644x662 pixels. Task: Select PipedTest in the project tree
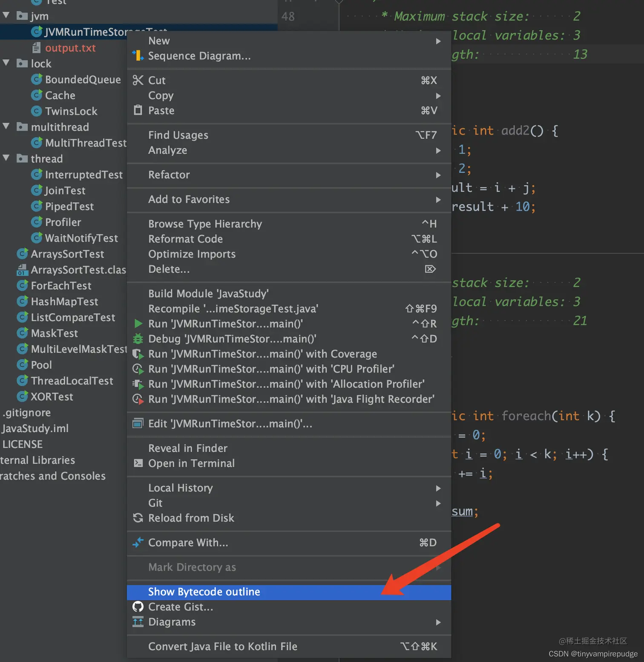[x=69, y=206]
